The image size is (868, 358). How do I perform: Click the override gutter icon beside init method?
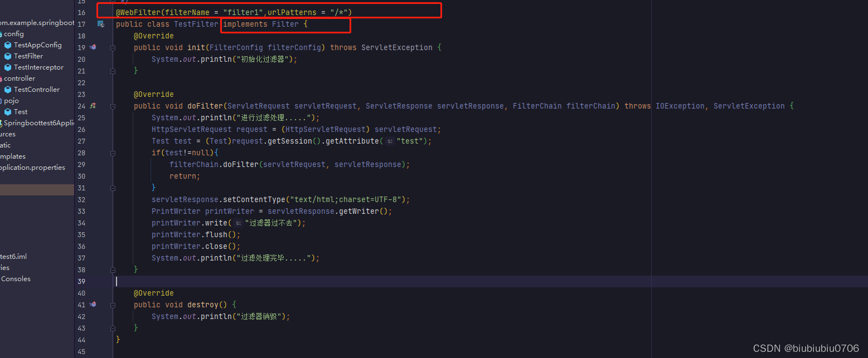pos(93,47)
